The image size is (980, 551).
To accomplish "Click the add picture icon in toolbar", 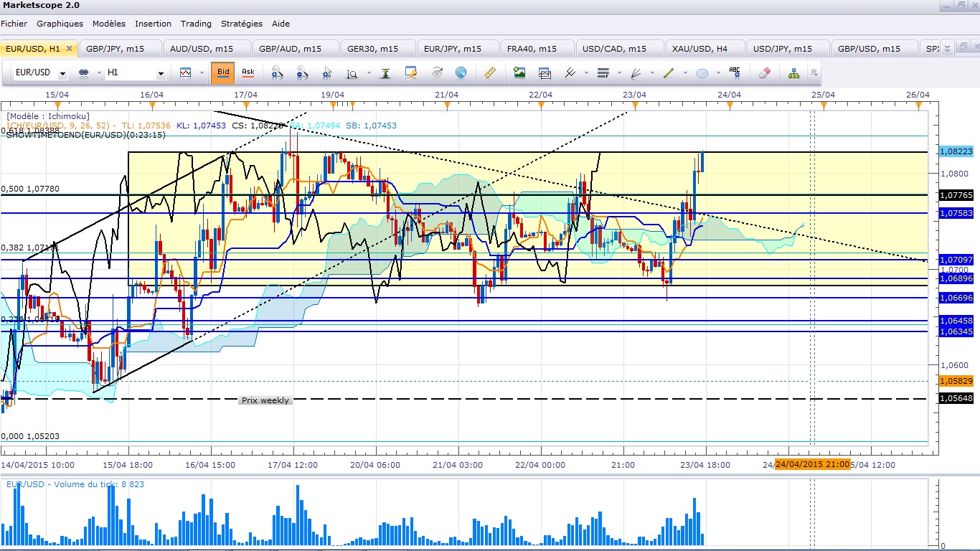I will pos(519,73).
